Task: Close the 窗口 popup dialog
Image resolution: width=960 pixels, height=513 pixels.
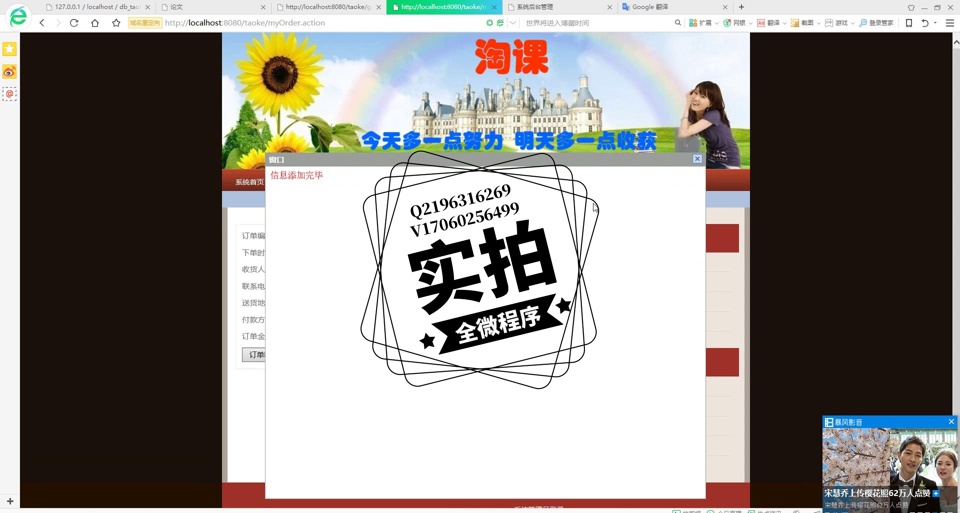Action: [x=697, y=159]
